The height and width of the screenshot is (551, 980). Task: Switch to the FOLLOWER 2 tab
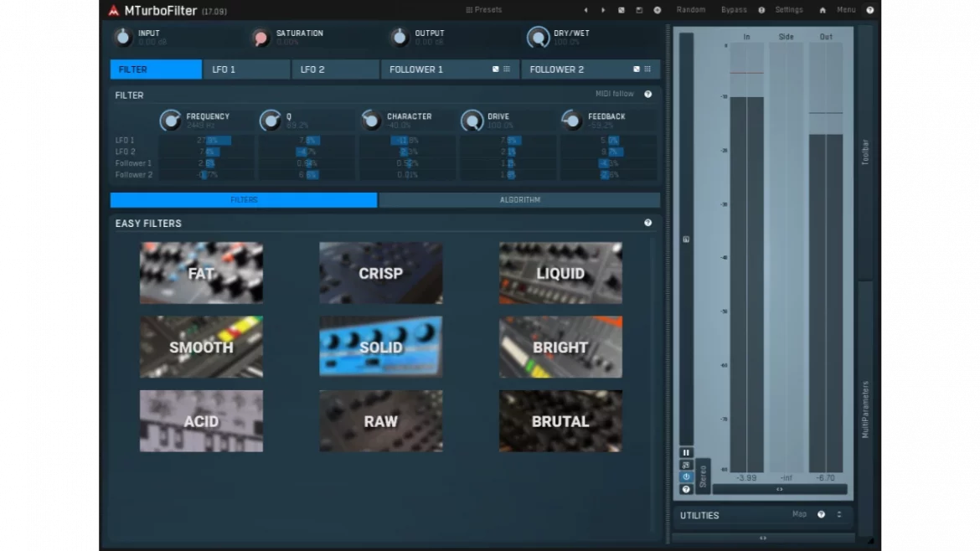[590, 70]
